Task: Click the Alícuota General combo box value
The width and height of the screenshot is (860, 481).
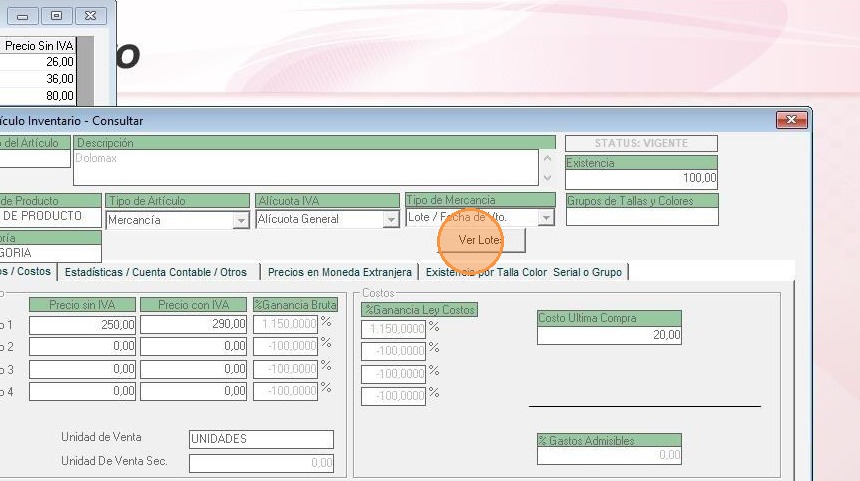Action: pos(320,219)
